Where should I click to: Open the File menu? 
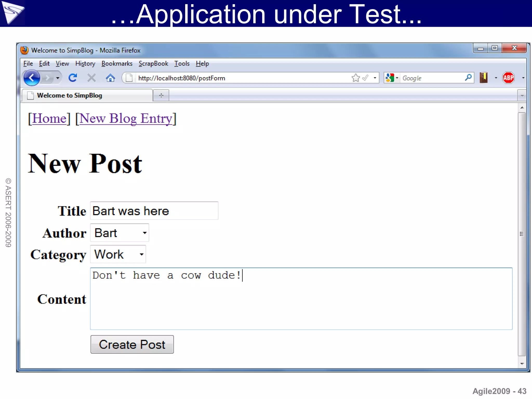click(28, 64)
